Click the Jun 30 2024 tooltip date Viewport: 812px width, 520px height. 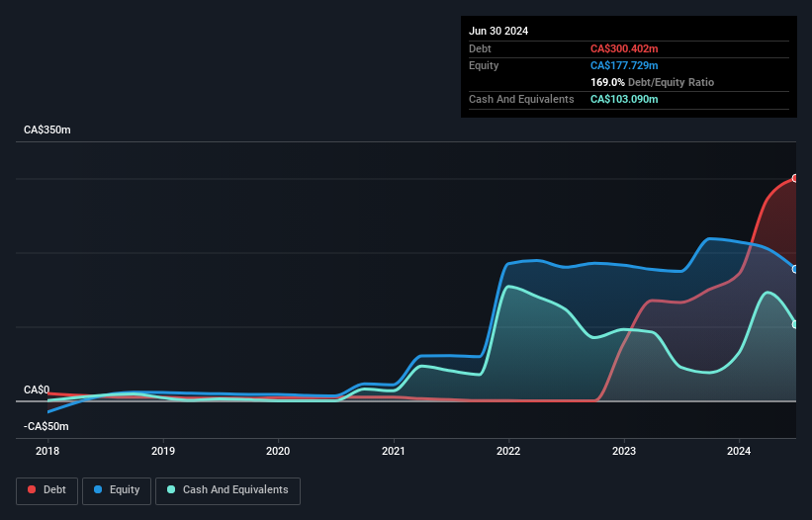(x=498, y=31)
